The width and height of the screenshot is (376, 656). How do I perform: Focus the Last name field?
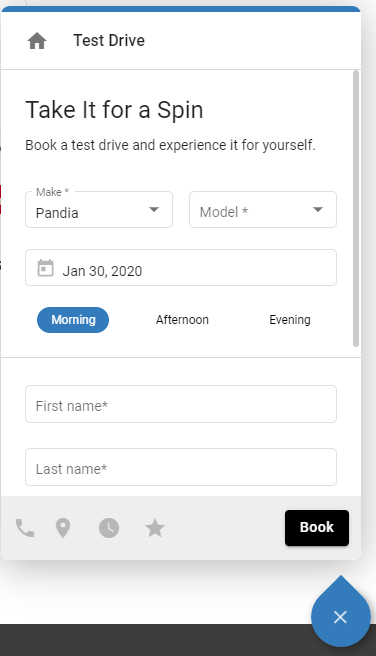[x=181, y=467]
